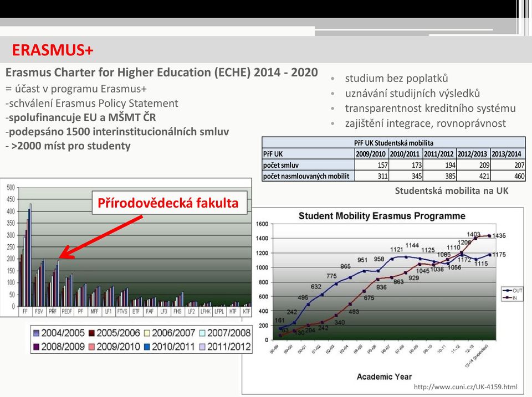
Task: Select the 951 data label on line chart
Action: coord(362,260)
